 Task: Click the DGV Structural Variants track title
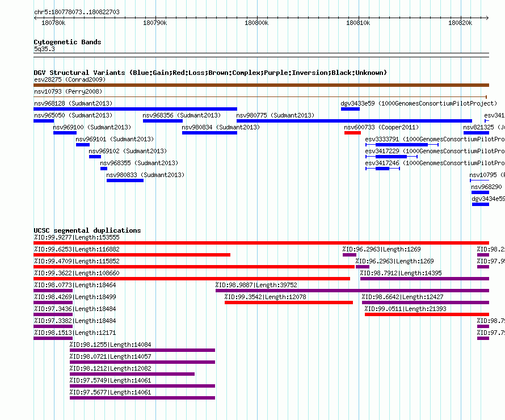[211, 73]
